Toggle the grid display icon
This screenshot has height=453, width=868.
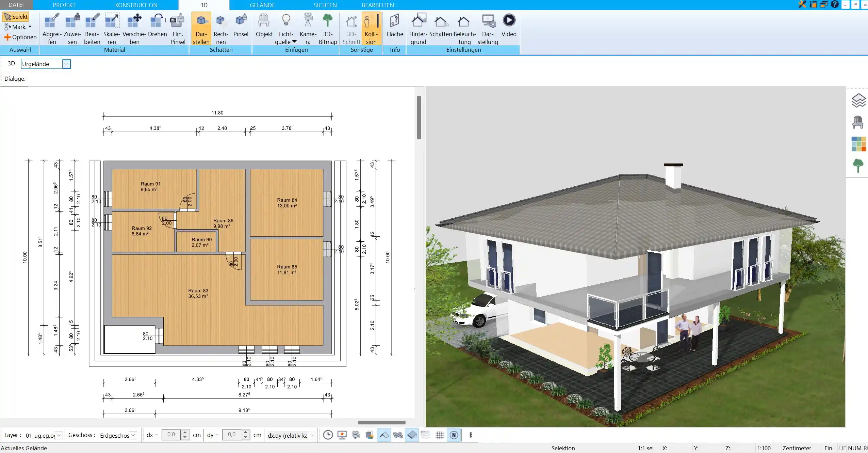[440, 435]
